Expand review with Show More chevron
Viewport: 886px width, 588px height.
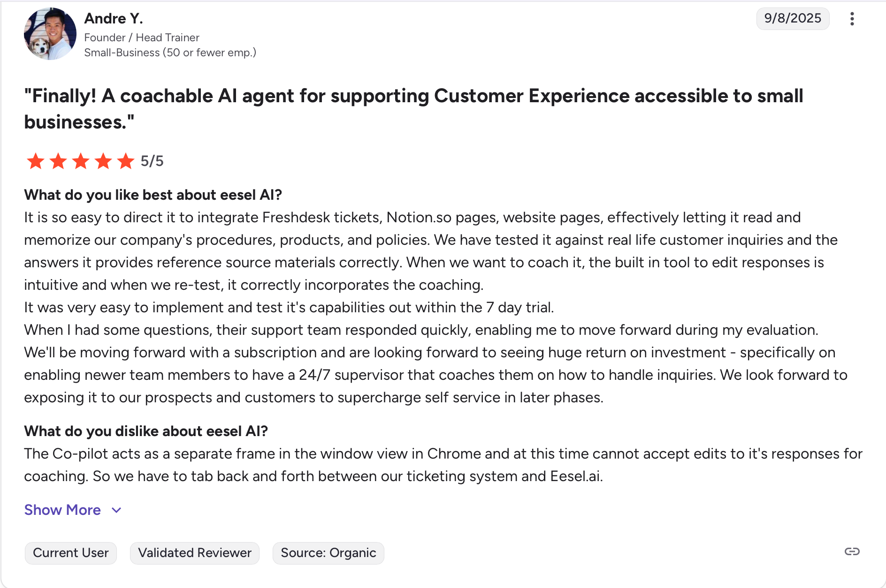[117, 510]
